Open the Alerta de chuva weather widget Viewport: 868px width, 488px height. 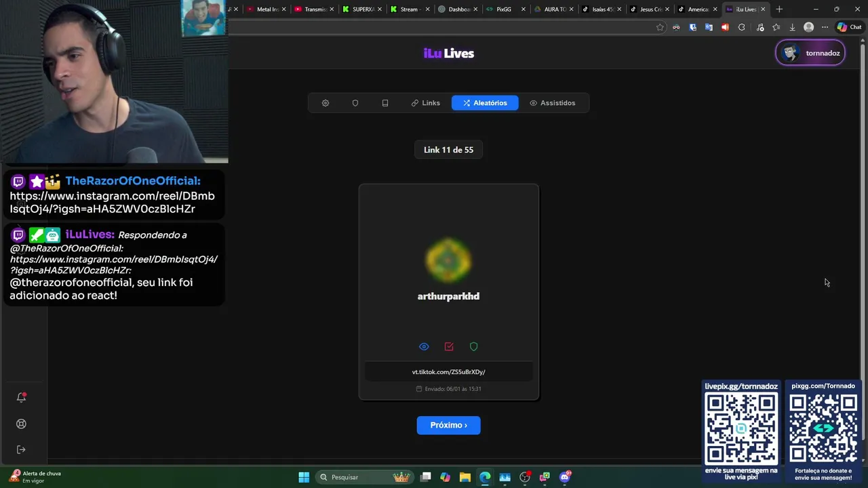click(x=35, y=476)
